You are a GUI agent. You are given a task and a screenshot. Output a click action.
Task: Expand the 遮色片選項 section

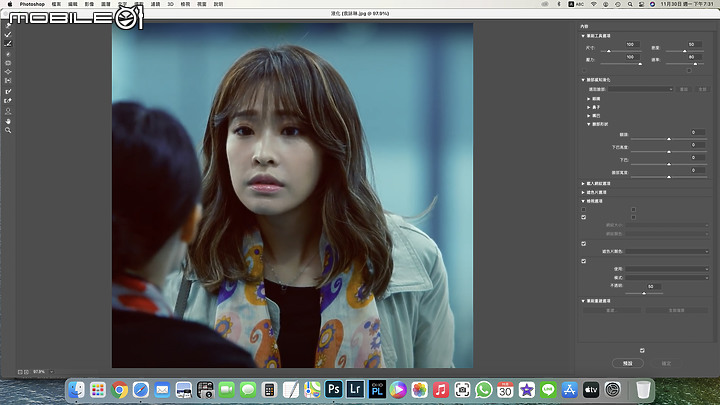tap(583, 192)
